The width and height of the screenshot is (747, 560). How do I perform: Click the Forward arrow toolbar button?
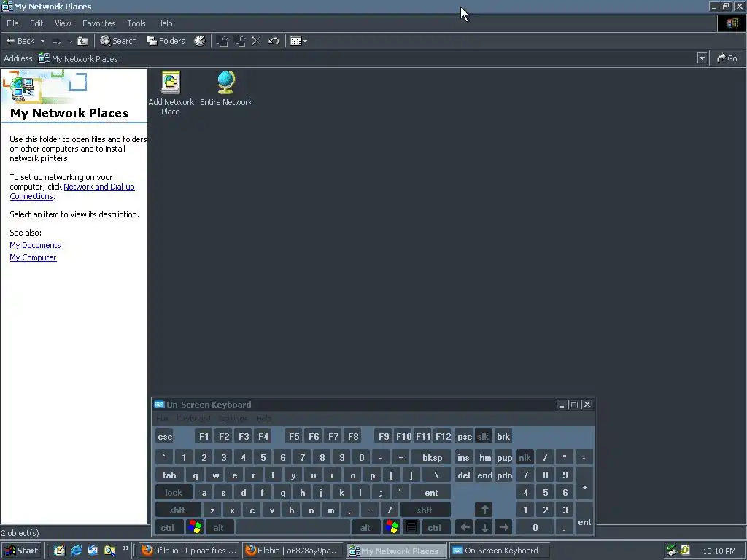coord(57,42)
